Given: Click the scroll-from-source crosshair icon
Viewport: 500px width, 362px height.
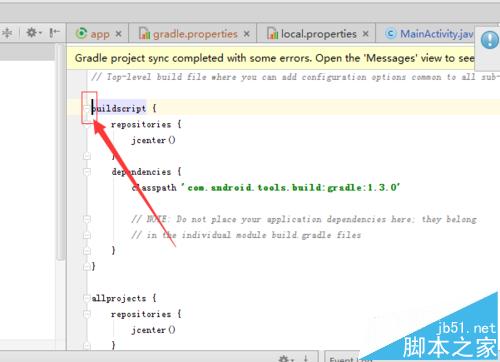Looking at the screenshot, I should click(x=7, y=33).
